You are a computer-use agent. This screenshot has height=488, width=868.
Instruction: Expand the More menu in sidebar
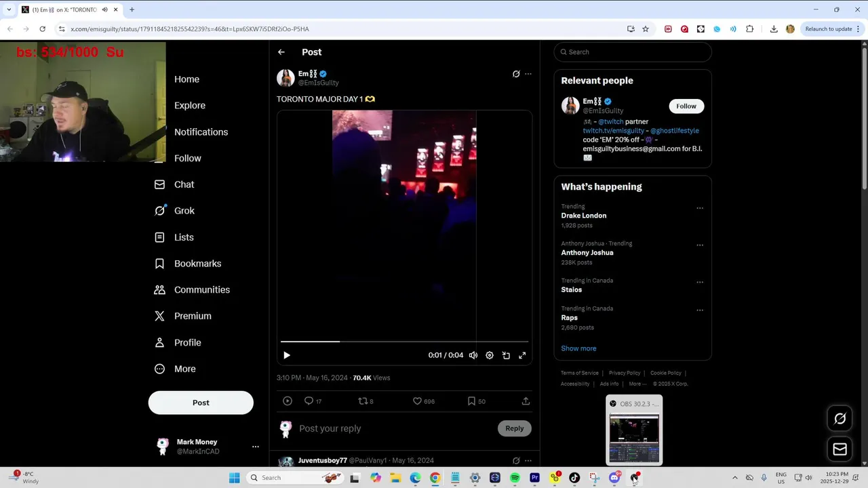coord(174,369)
